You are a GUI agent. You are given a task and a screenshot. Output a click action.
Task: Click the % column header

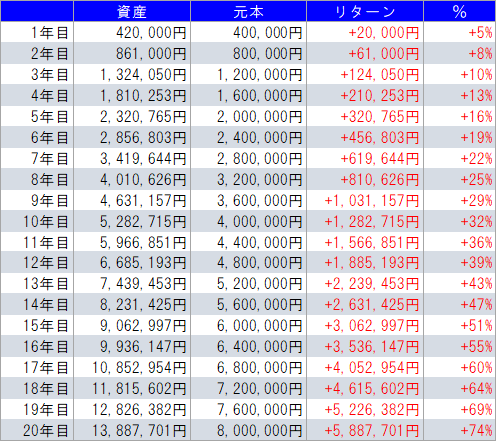(459, 11)
